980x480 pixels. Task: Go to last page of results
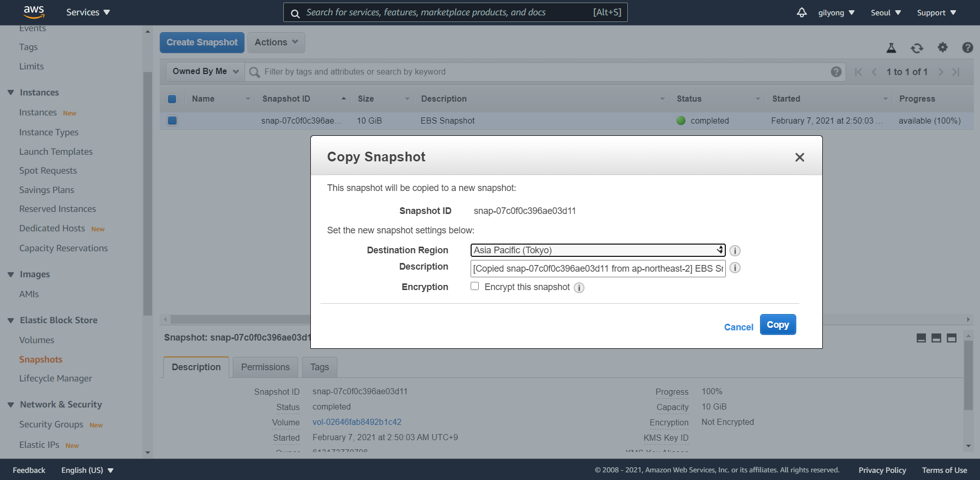point(956,72)
